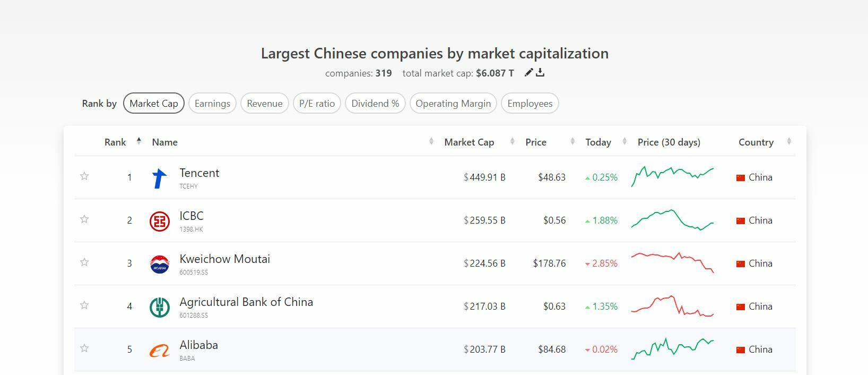Click the Kweichow Moutai logo
The image size is (868, 375).
pyautogui.click(x=159, y=264)
